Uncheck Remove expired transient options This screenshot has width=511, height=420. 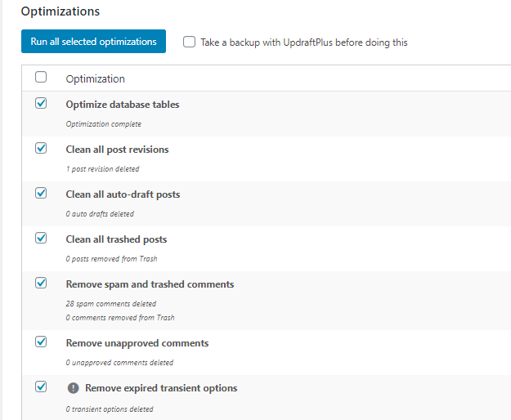click(x=41, y=386)
